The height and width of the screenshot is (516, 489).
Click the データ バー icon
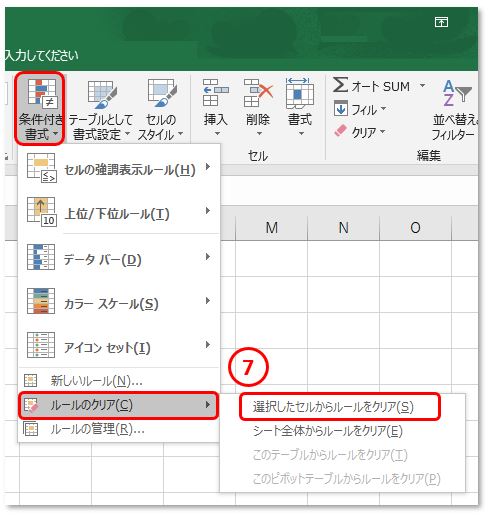[41, 257]
